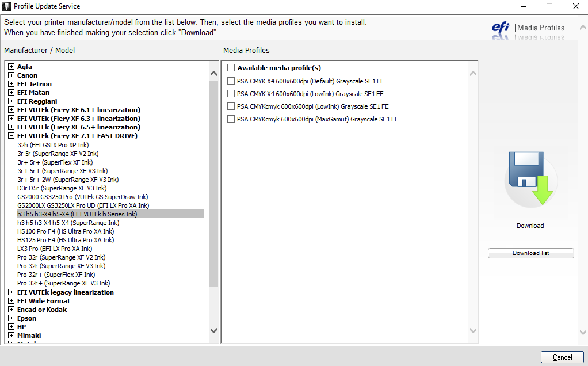Expand EFI VUTEk legacy linearization node
The width and height of the screenshot is (588, 366).
(11, 292)
